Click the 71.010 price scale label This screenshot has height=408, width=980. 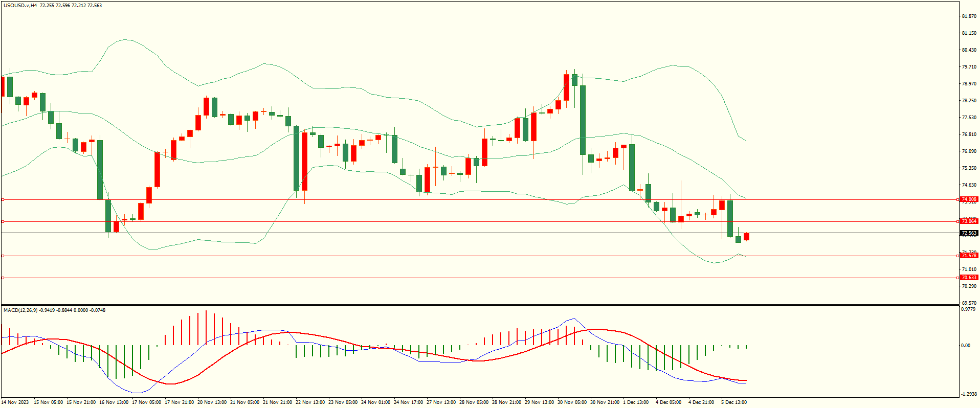969,269
